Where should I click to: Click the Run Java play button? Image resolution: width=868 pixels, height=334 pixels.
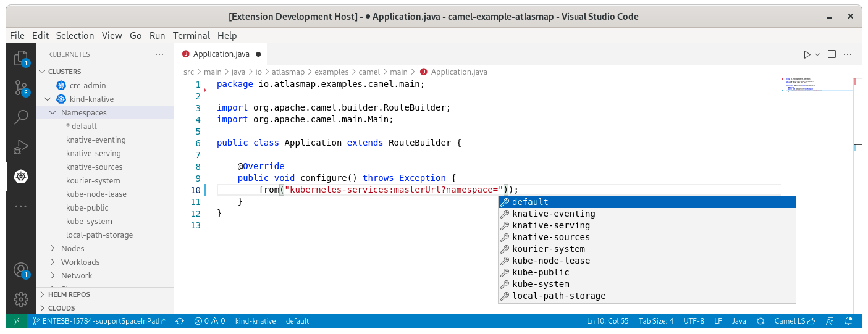pos(807,54)
